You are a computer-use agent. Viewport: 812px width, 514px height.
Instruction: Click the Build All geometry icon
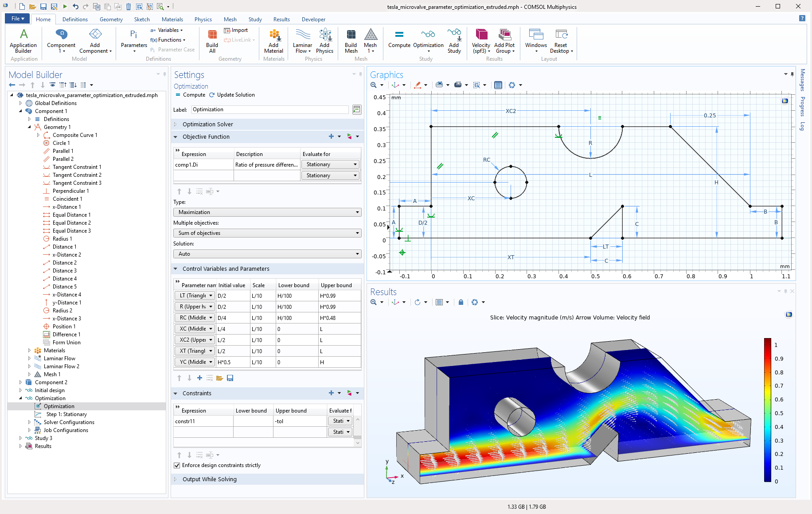click(x=211, y=40)
